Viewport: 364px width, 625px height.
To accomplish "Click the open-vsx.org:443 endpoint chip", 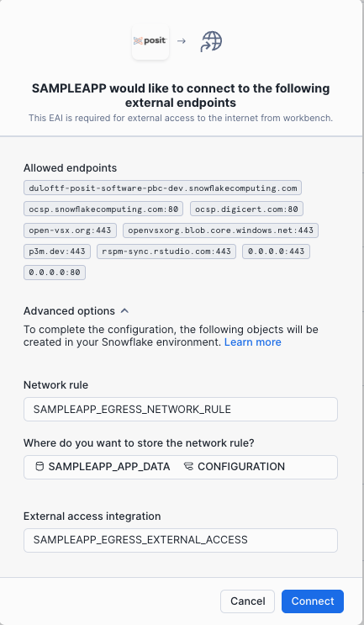I will click(x=70, y=230).
